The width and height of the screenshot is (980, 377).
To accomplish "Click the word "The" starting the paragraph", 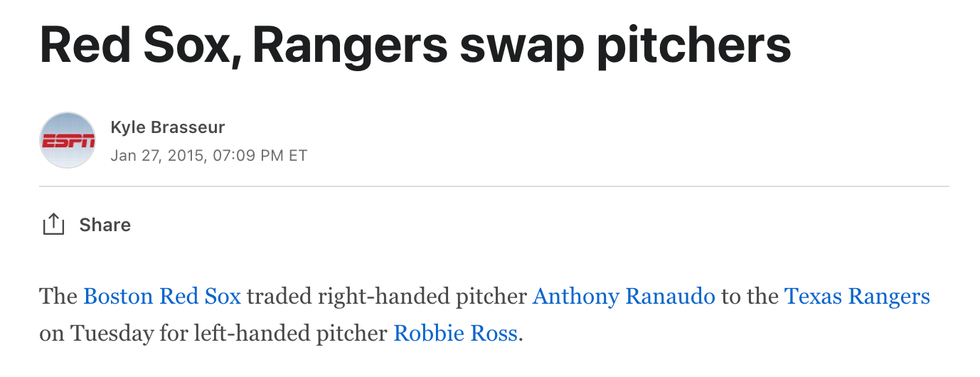I will 59,296.
